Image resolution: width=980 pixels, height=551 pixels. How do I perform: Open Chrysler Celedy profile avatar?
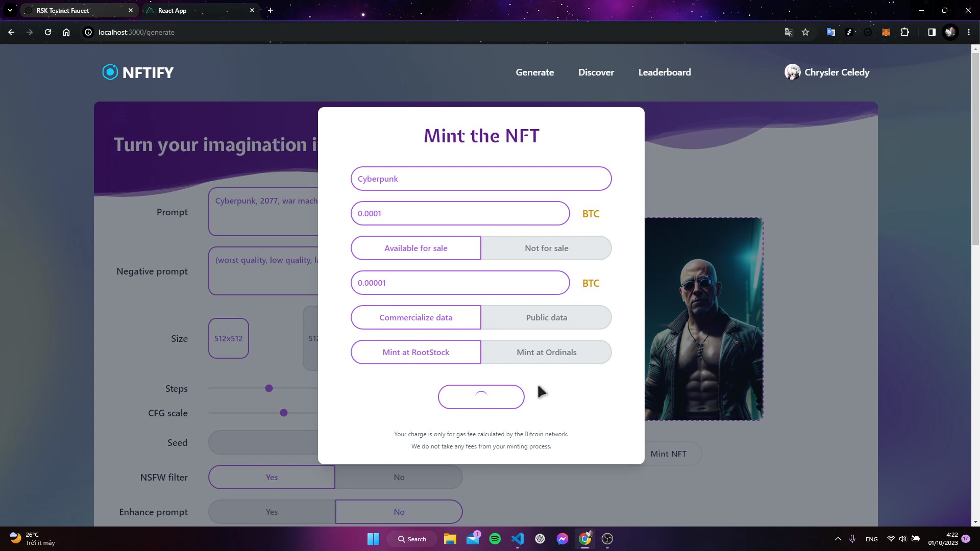point(792,72)
